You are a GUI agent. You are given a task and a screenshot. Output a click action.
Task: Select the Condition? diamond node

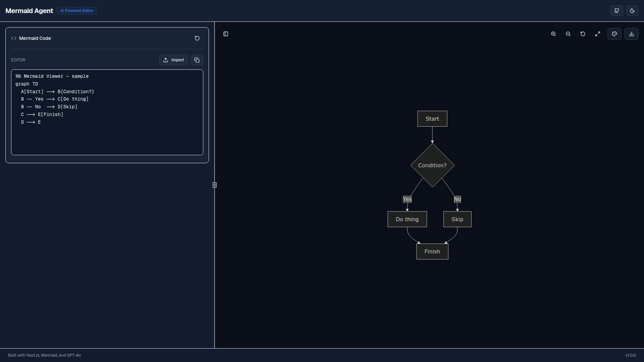pyautogui.click(x=432, y=165)
